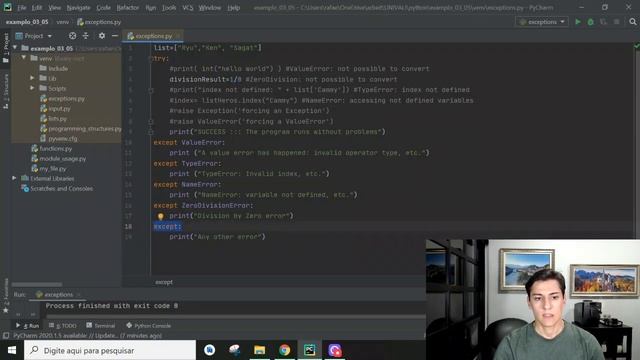Run the exceptions configuration with green play button
Image resolution: width=640 pixels, height=360 pixels.
click(x=578, y=22)
